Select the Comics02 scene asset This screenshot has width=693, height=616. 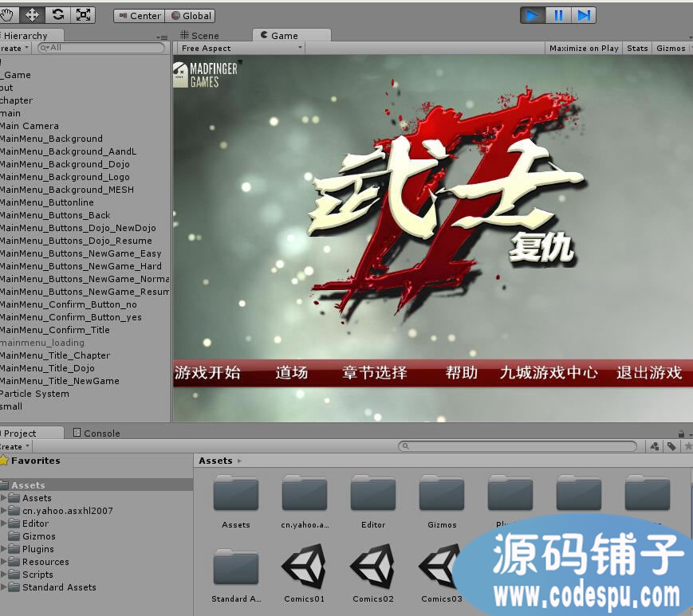[x=372, y=567]
